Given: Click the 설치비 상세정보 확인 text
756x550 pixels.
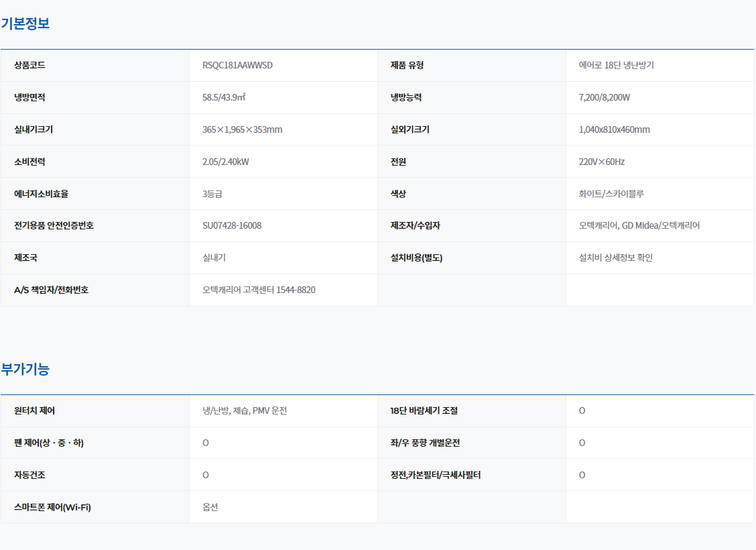Looking at the screenshot, I should (x=615, y=258).
